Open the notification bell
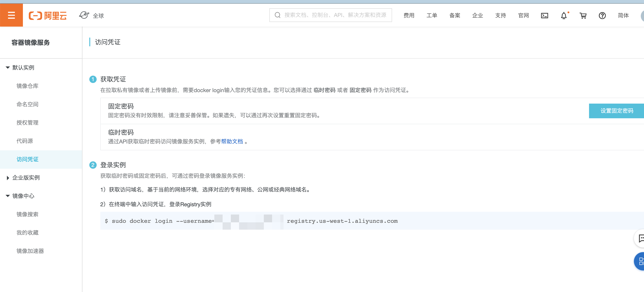This screenshot has width=644, height=292. (563, 16)
